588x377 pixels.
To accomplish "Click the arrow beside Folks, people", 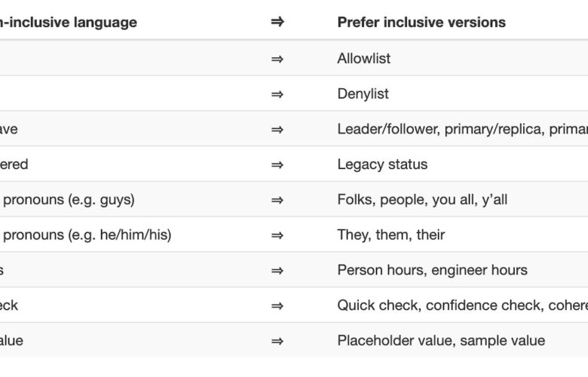I will (x=277, y=200).
